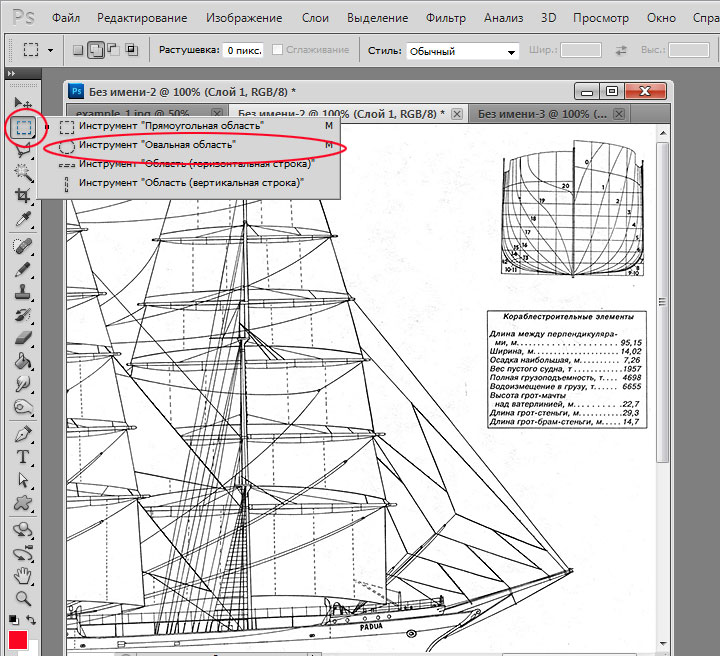Select the Crop tool
This screenshot has height=656, width=720.
23,196
